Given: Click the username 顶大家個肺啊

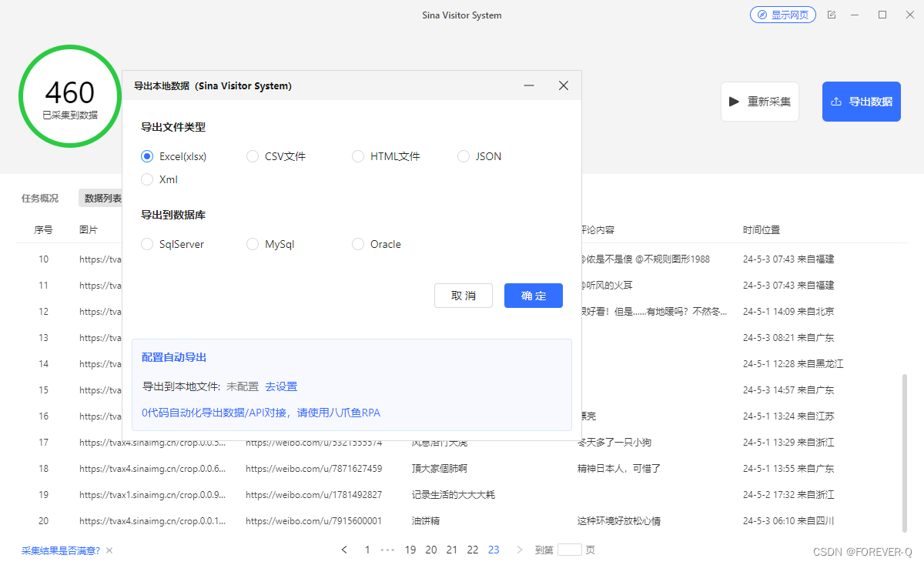Looking at the screenshot, I should [440, 468].
